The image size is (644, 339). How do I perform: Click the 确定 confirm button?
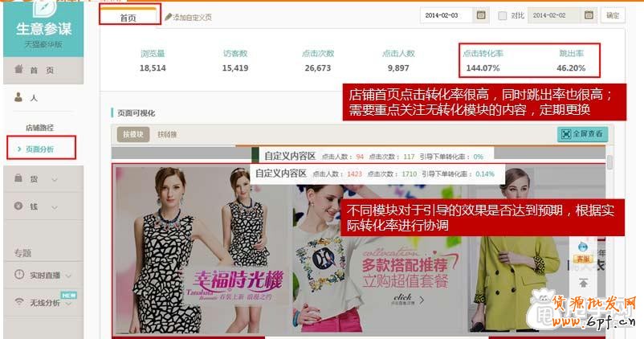613,15
